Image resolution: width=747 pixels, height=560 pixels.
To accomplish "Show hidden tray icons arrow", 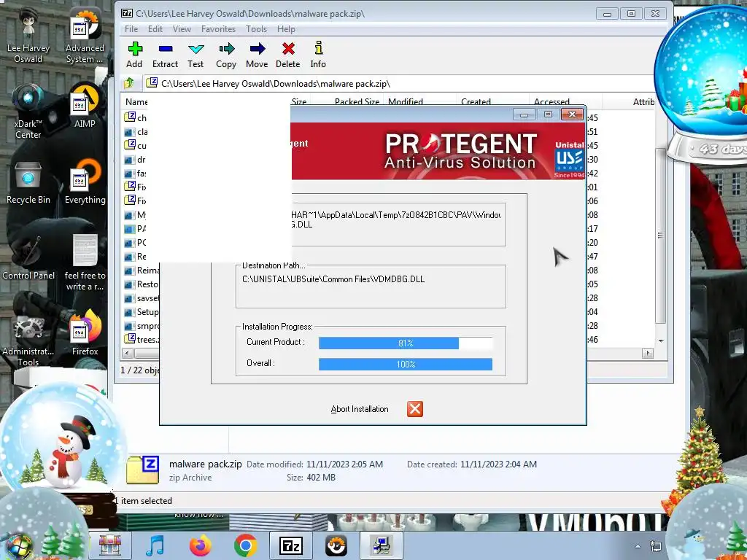I will [x=638, y=546].
